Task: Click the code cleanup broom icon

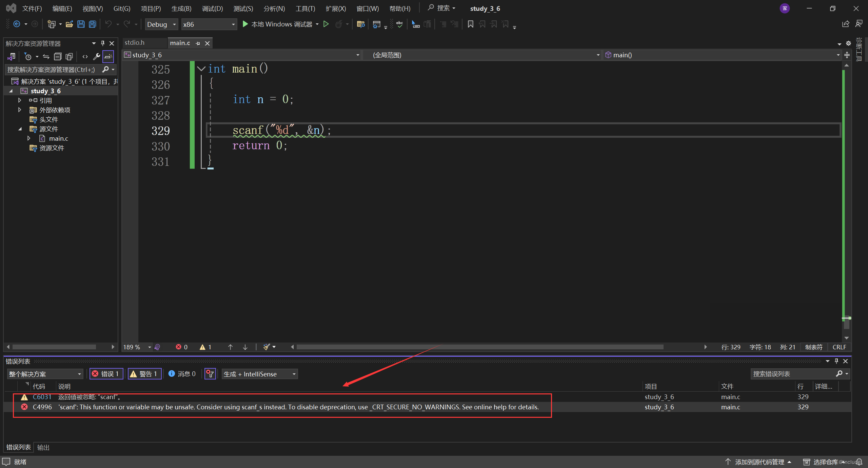Action: pyautogui.click(x=267, y=347)
